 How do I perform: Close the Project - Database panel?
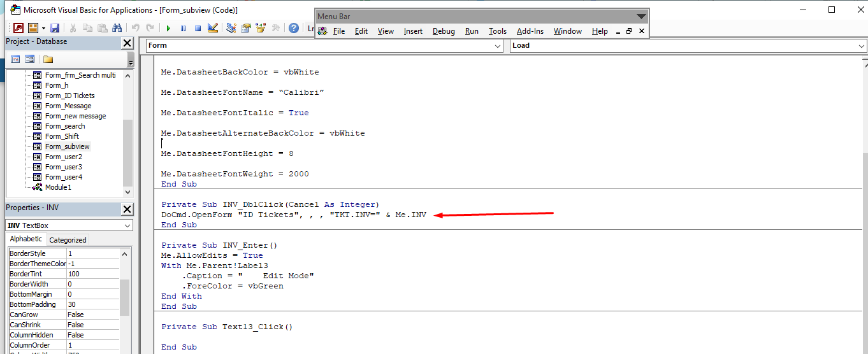tap(127, 43)
